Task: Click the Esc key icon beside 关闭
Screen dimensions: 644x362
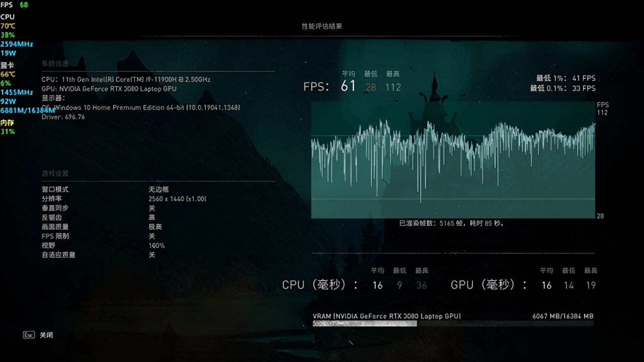Action: (29, 335)
